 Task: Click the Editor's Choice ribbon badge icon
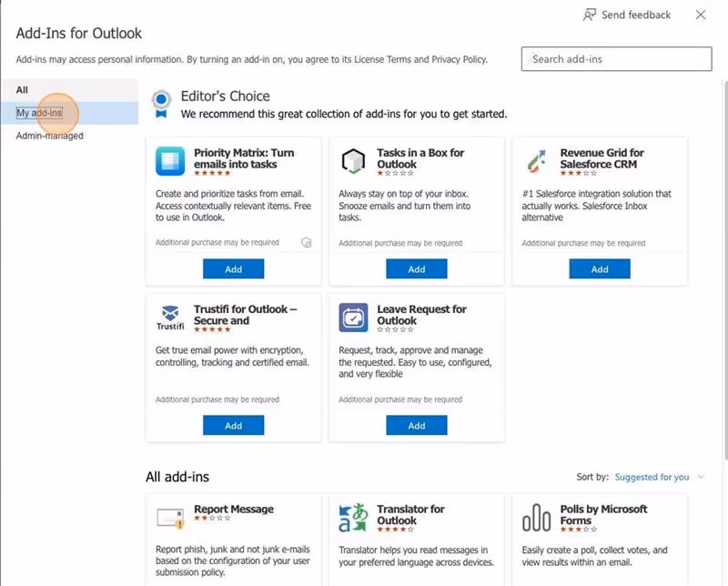[x=161, y=104]
